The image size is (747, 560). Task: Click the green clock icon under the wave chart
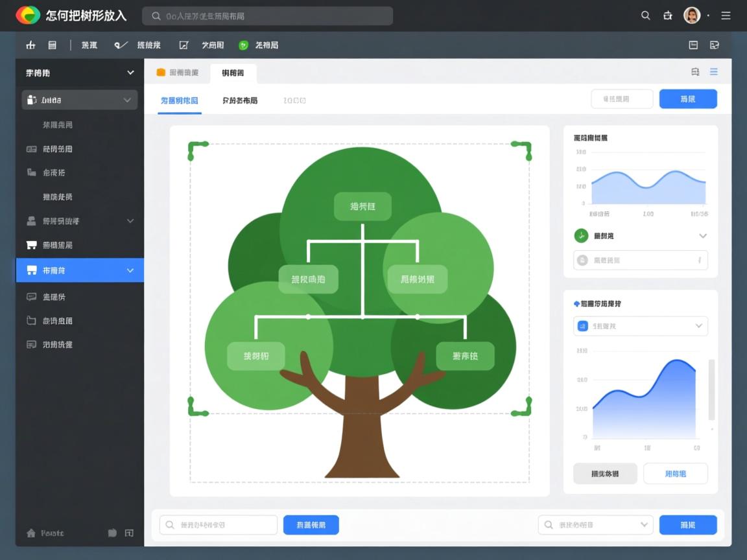pos(581,236)
